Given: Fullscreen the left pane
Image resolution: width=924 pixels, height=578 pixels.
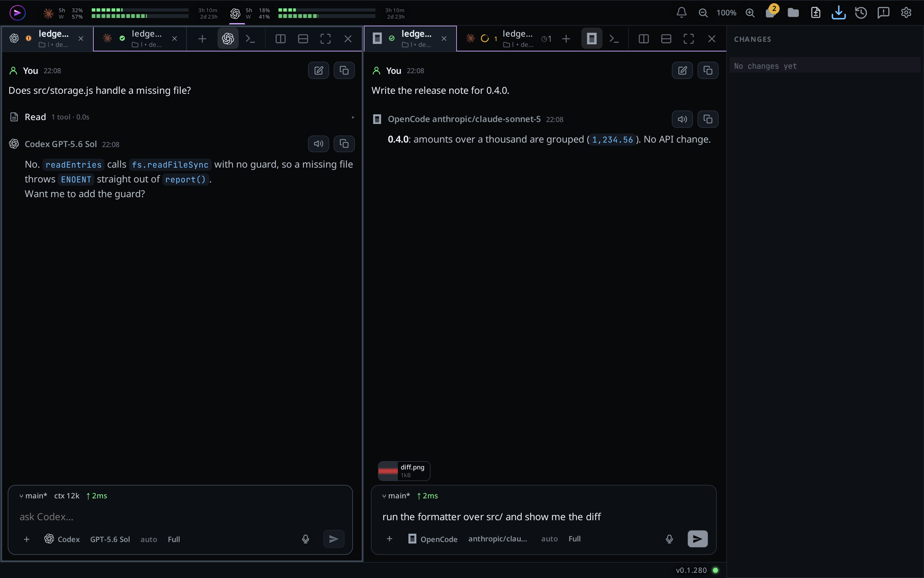Looking at the screenshot, I should [x=325, y=39].
